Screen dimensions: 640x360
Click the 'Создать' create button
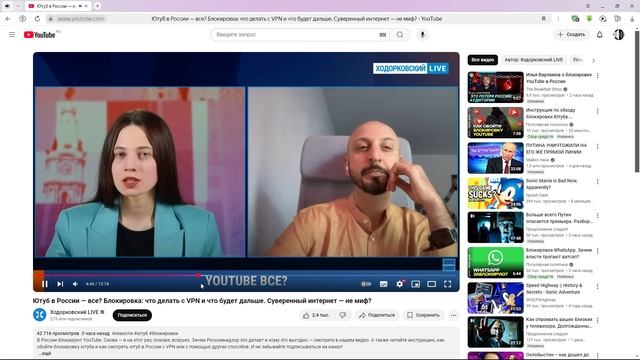click(x=571, y=35)
